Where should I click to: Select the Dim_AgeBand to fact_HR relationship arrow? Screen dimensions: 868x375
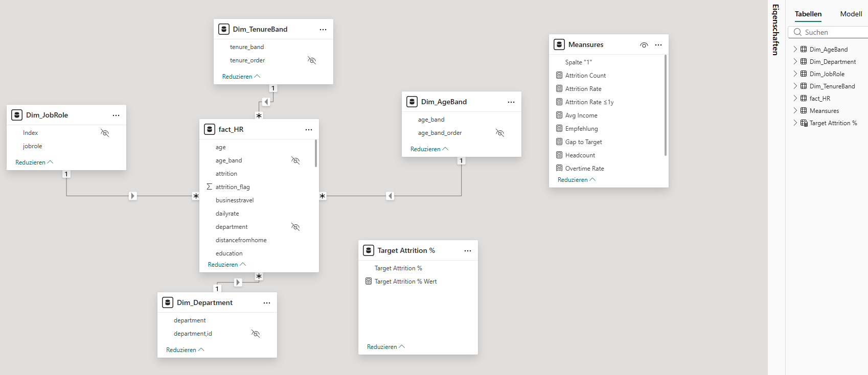pyautogui.click(x=390, y=196)
